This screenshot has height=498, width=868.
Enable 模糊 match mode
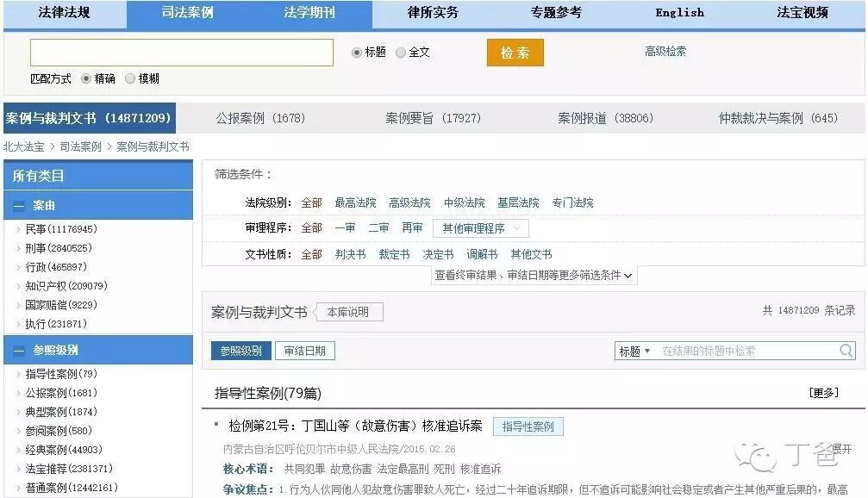tap(131, 77)
